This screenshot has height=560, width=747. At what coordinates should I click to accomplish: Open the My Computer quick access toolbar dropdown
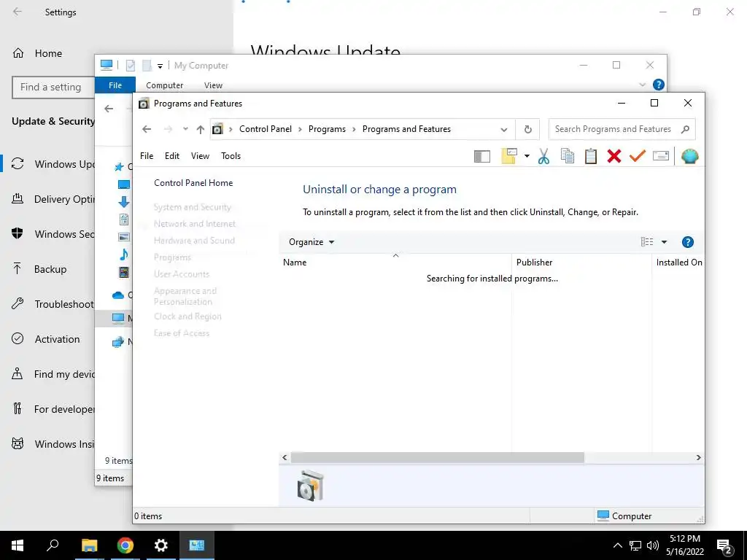click(x=160, y=66)
